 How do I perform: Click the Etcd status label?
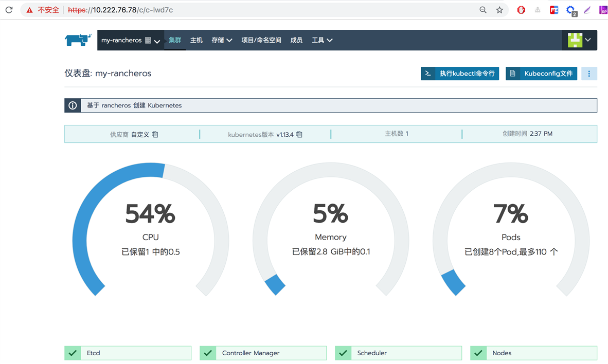tap(94, 353)
